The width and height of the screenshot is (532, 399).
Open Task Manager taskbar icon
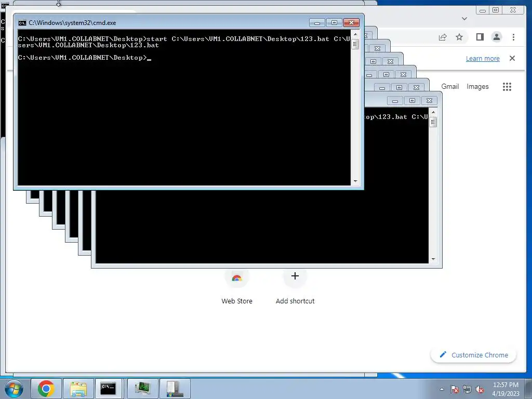[x=142, y=389]
